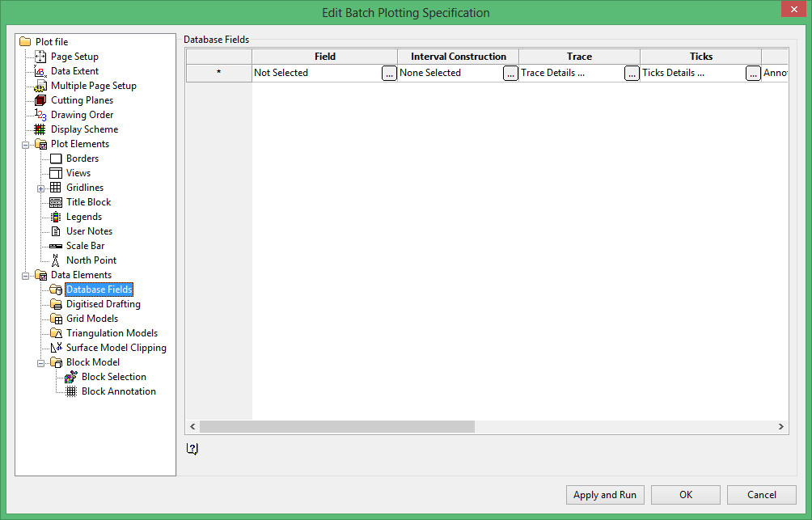The width and height of the screenshot is (812, 520).
Task: Select the Database Fields tree item
Action: [99, 290]
